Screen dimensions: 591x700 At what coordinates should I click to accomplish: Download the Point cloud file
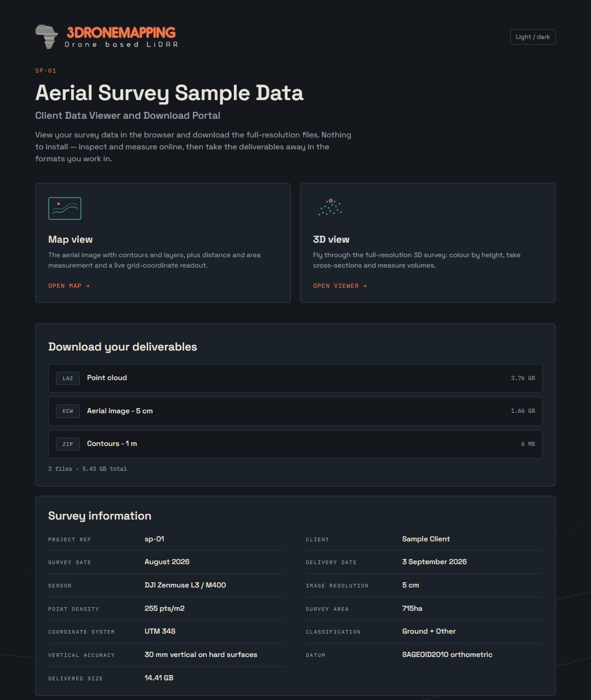point(295,378)
